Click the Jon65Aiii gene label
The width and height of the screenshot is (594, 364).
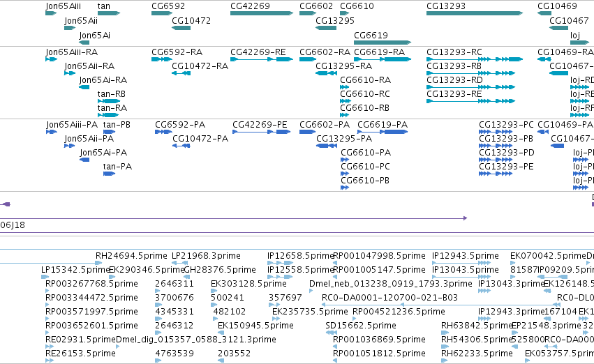coord(63,6)
